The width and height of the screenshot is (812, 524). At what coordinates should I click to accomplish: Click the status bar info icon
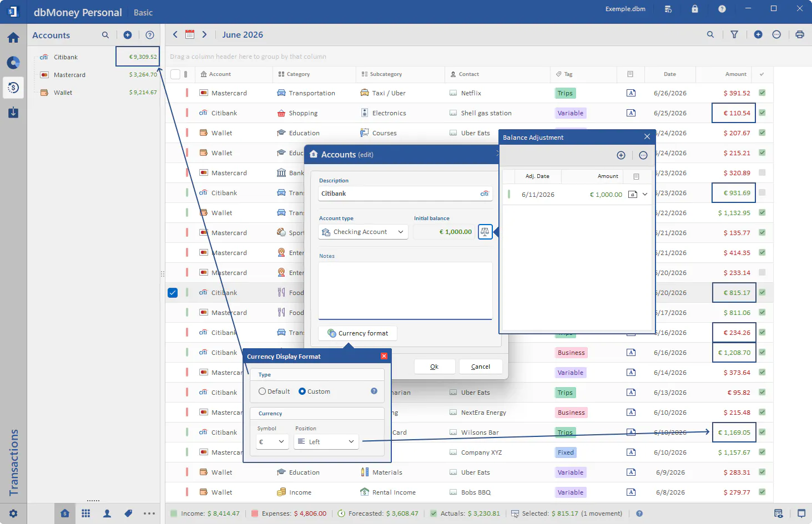[x=639, y=513]
